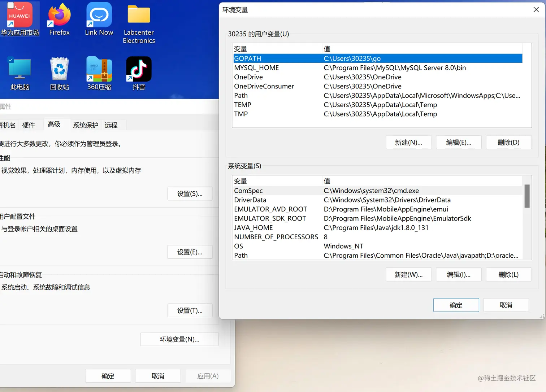Click the 值 column header in user variables
Image resolution: width=546 pixels, height=392 pixels.
point(422,49)
